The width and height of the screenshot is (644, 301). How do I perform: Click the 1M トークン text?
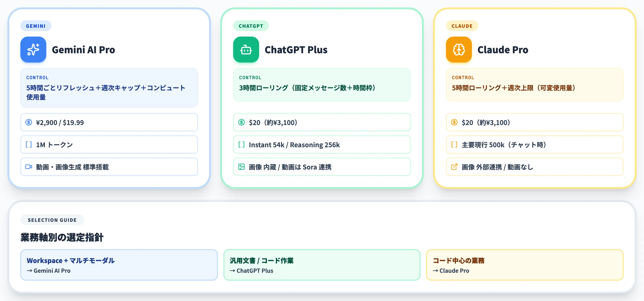point(54,145)
